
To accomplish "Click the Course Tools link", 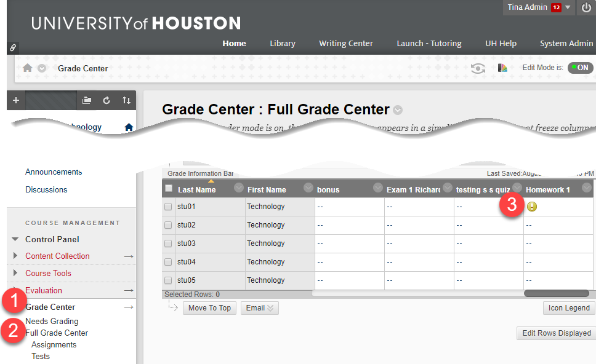I will pos(48,273).
